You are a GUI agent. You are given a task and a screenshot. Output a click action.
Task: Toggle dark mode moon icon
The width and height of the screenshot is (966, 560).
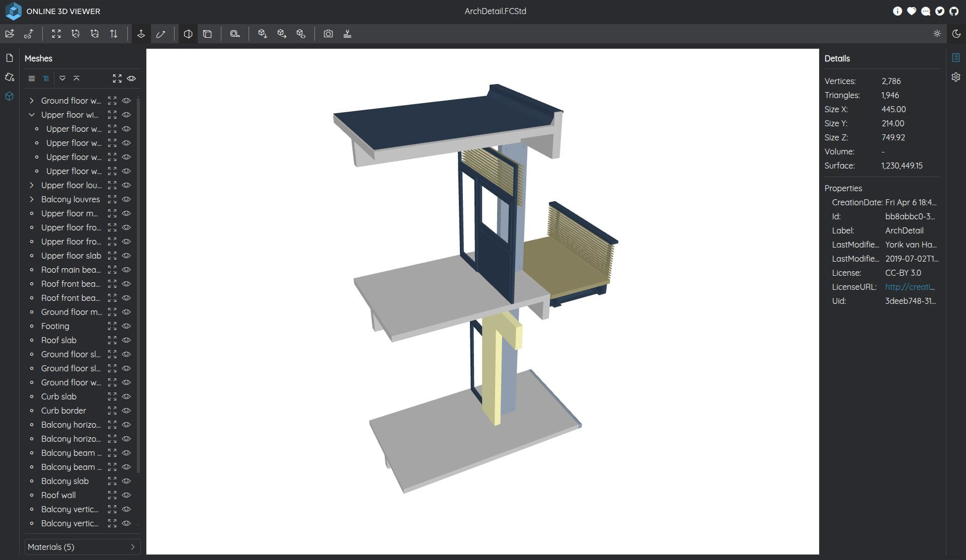point(956,34)
